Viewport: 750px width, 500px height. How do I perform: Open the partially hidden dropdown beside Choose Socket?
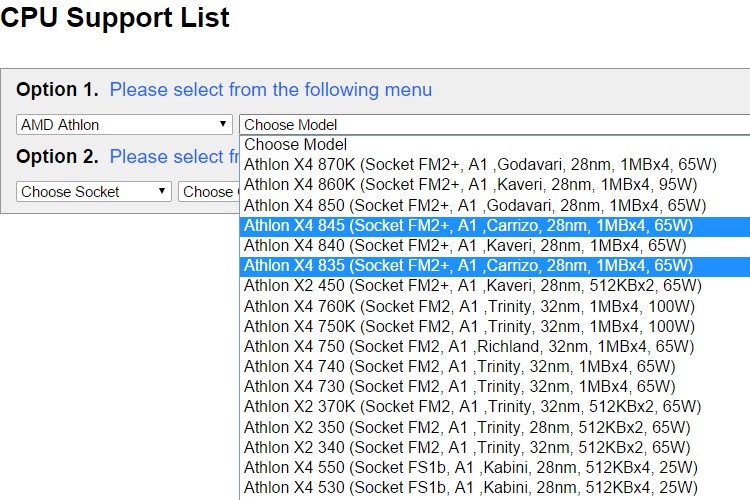209,191
